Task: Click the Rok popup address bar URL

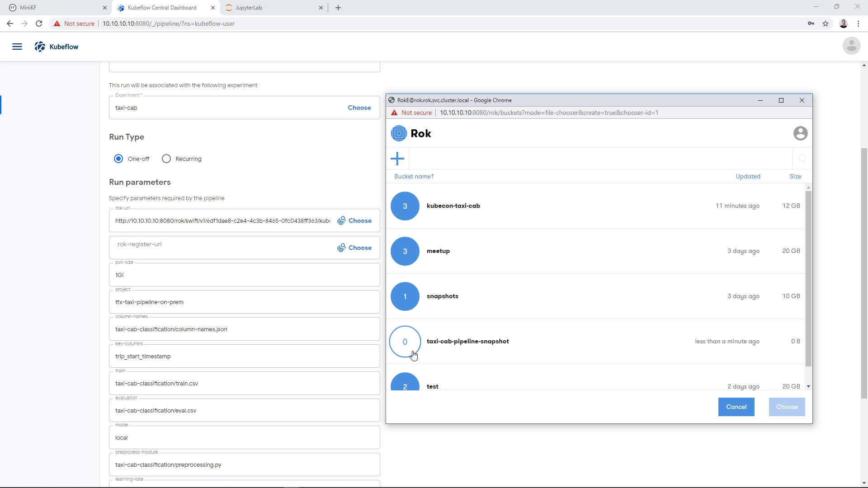Action: click(549, 113)
